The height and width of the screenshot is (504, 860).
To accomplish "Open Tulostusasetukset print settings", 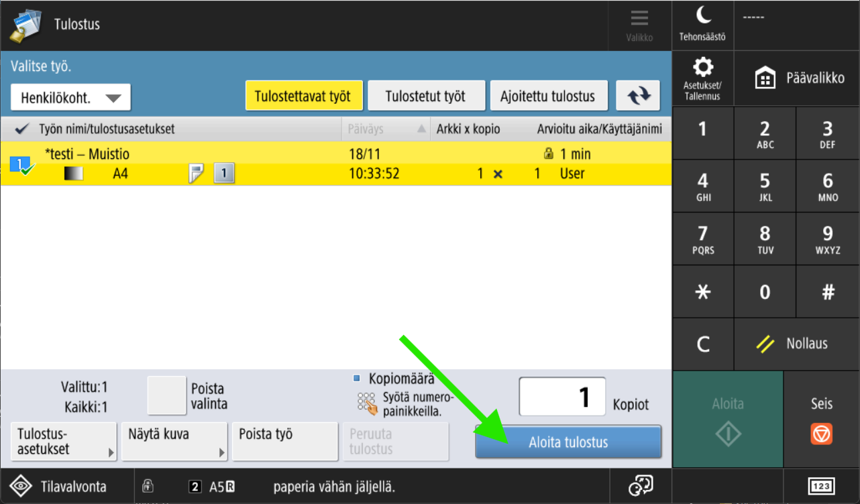I will click(64, 442).
